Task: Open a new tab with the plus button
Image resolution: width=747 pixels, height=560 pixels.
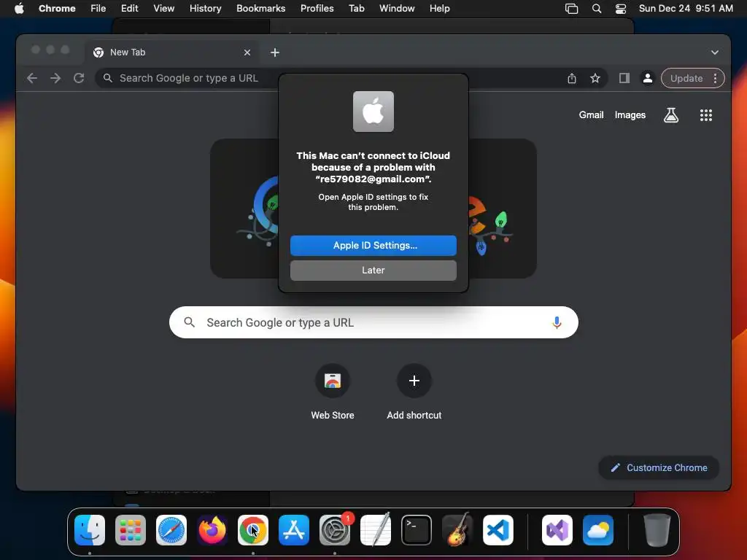Action: pos(275,52)
